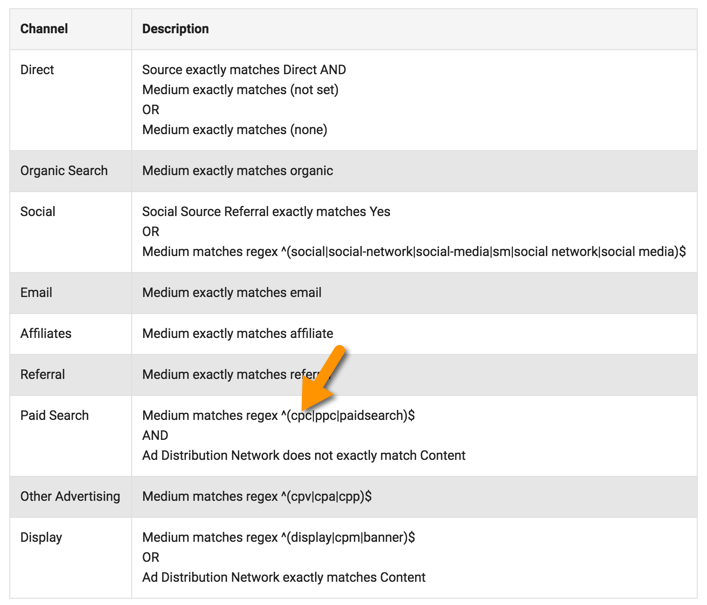
Task: Select the Organic Search channel cell
Action: click(64, 171)
